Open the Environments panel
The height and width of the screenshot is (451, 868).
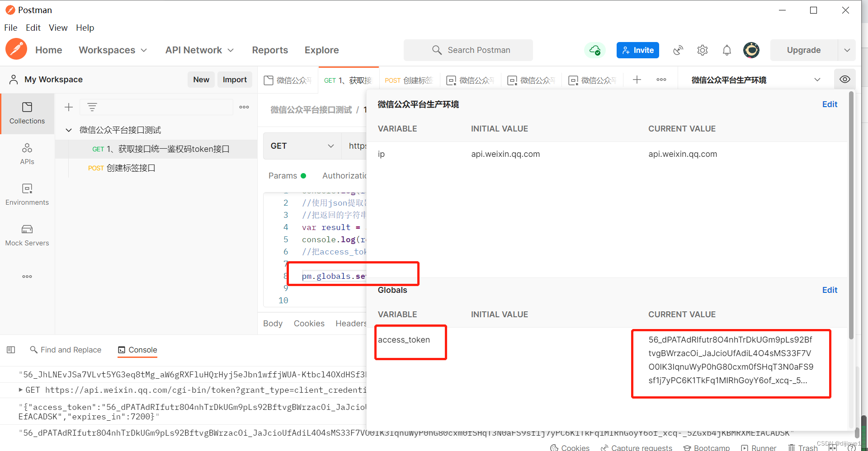[x=27, y=194]
